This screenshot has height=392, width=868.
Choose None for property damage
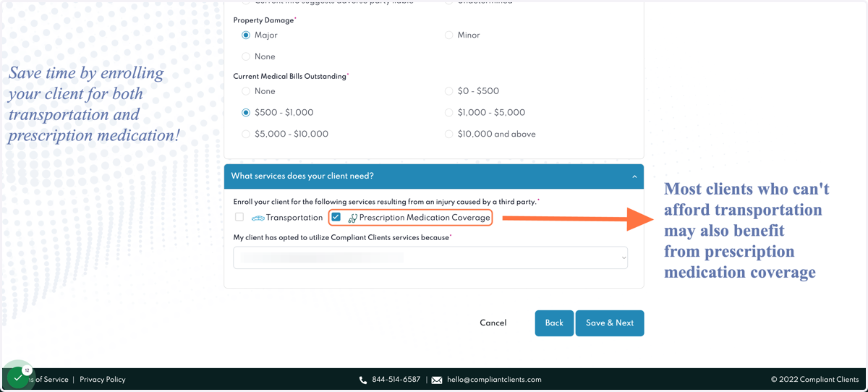(246, 56)
